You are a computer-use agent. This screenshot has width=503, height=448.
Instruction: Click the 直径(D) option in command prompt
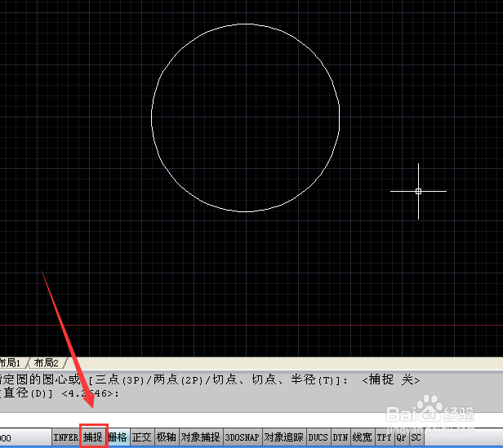[28, 393]
